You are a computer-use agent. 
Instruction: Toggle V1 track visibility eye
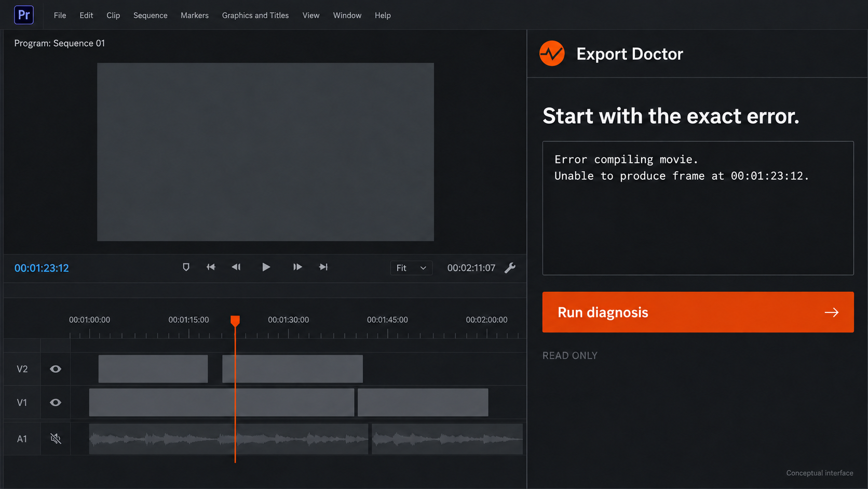pyautogui.click(x=56, y=402)
